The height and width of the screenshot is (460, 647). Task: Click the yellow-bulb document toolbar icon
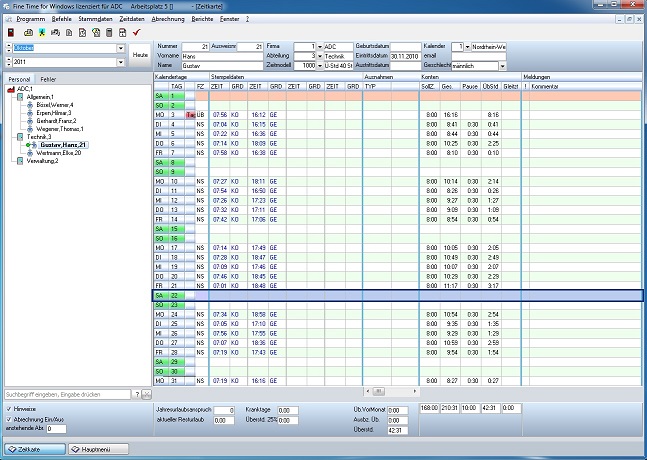tap(96, 32)
